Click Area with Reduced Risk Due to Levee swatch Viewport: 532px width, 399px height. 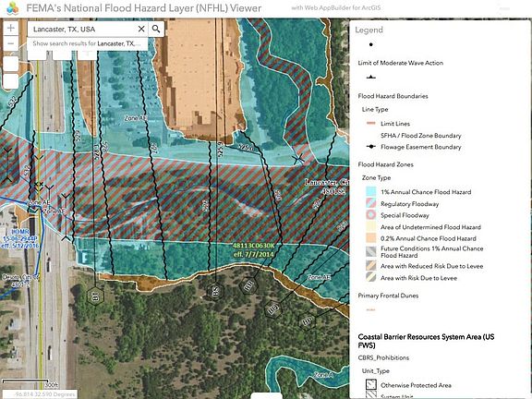[x=371, y=266]
